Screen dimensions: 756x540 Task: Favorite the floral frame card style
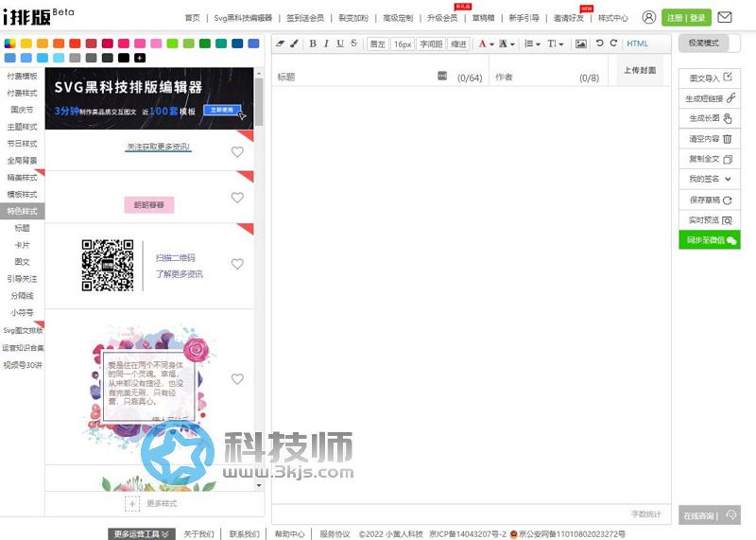pos(237,379)
